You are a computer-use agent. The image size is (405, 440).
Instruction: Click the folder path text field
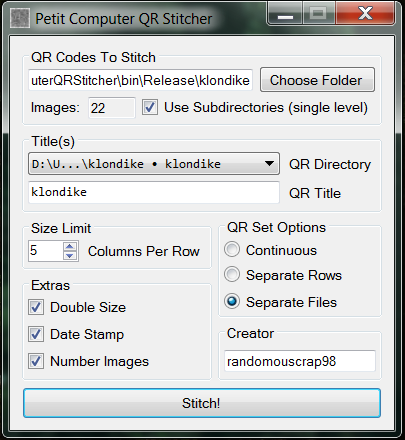(x=140, y=80)
